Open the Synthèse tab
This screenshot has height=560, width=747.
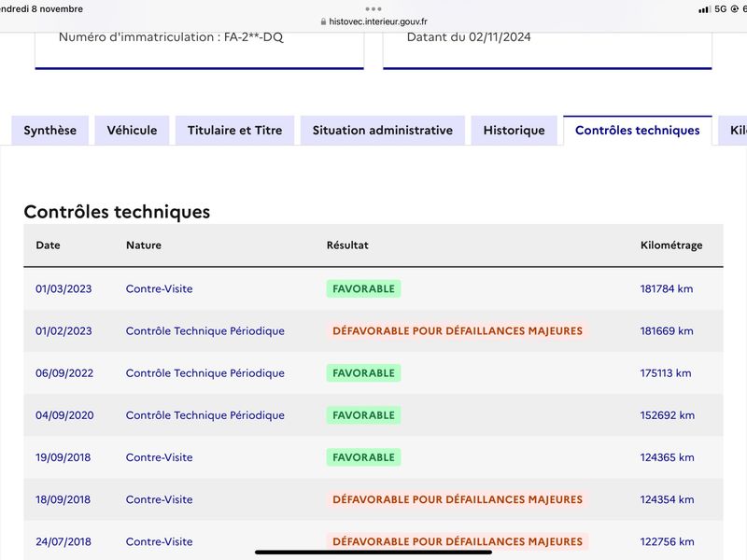(50, 130)
